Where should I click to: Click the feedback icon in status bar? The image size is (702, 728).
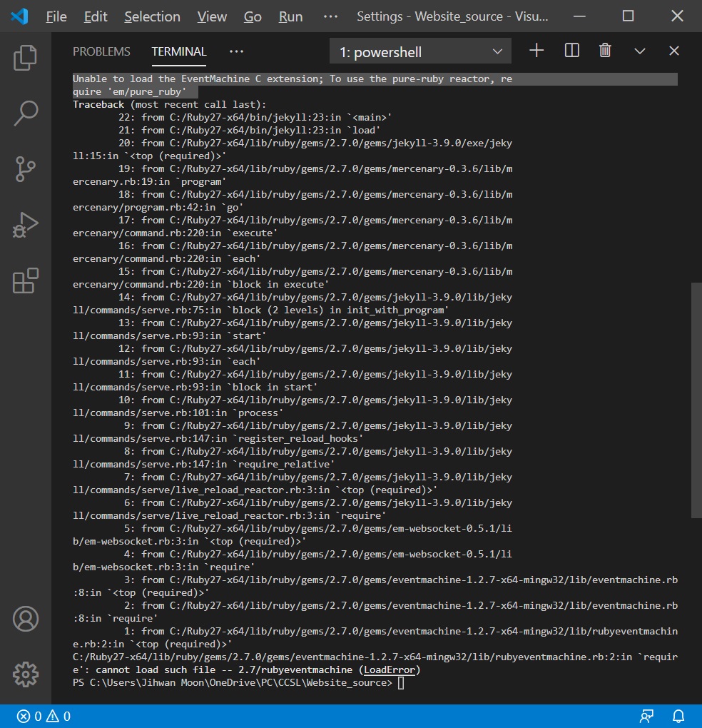(x=647, y=716)
